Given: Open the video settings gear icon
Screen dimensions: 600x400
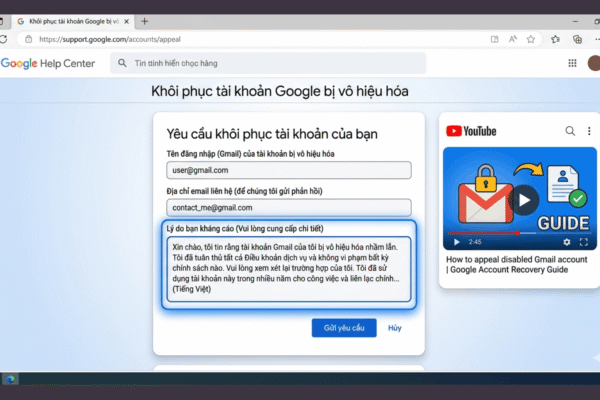Looking at the screenshot, I should pyautogui.click(x=566, y=242).
